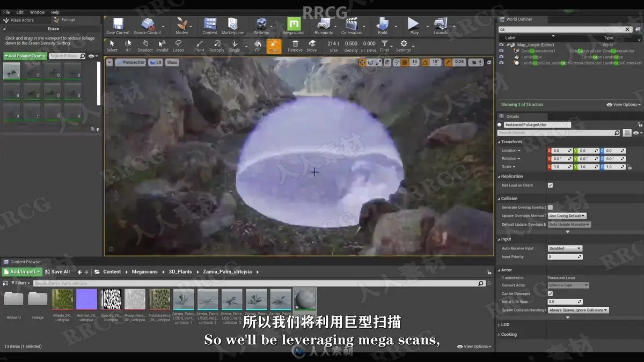Open the Edit menu
Image resolution: width=644 pixels, height=362 pixels.
pyautogui.click(x=20, y=12)
